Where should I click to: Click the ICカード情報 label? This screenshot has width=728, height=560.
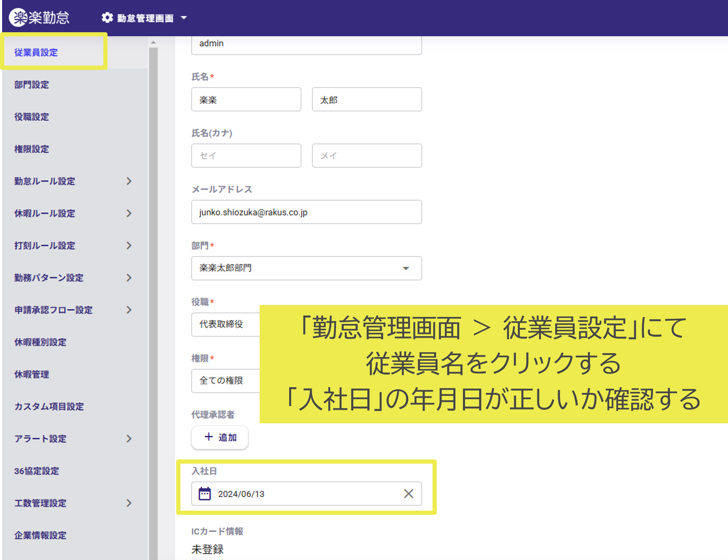click(x=217, y=531)
